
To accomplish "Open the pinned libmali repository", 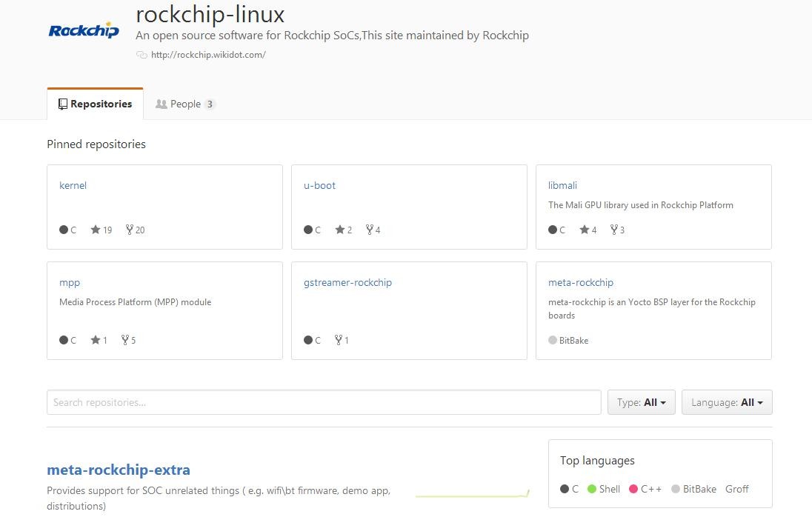I will click(562, 185).
